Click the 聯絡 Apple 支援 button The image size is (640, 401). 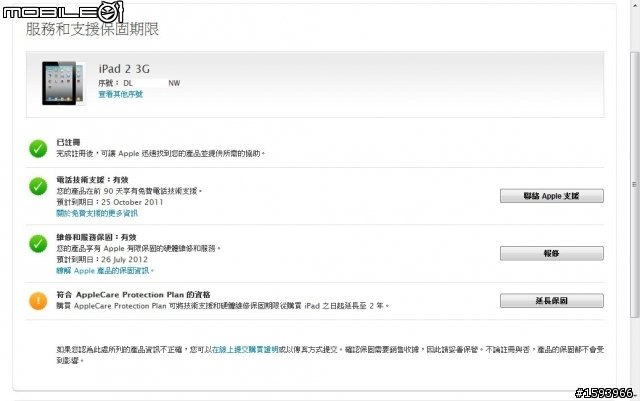click(551, 196)
